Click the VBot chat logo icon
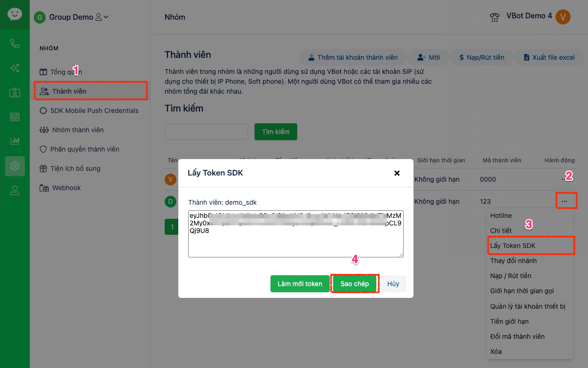The height and width of the screenshot is (368, 588). coord(15,14)
